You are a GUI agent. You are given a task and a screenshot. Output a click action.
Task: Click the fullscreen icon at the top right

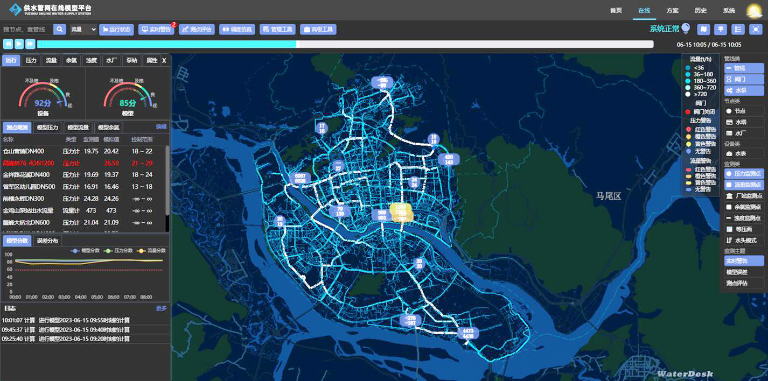pos(756,29)
